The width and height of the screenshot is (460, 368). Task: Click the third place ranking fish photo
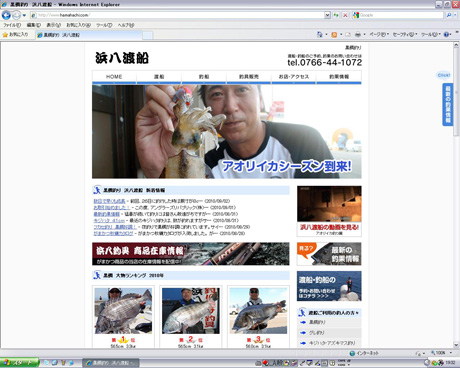(x=258, y=311)
